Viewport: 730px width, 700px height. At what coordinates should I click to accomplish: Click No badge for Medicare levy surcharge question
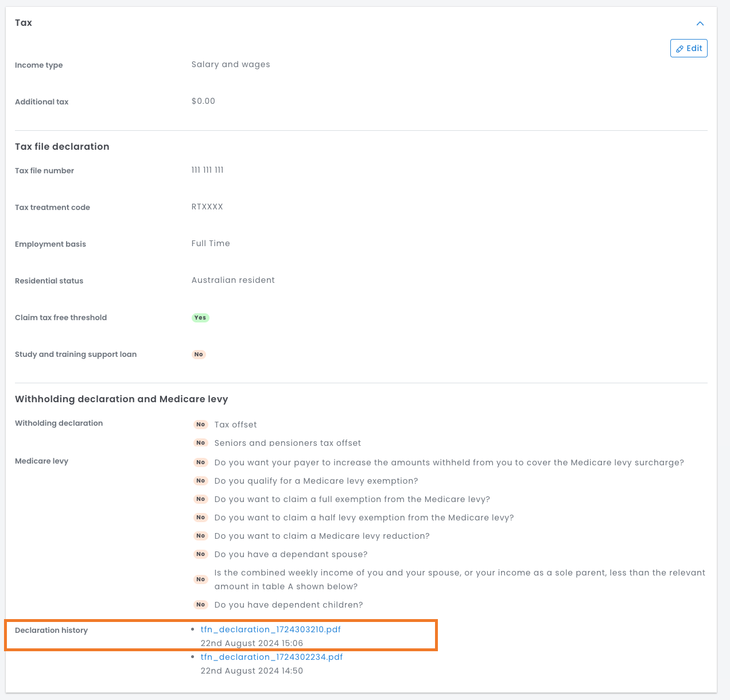point(200,462)
